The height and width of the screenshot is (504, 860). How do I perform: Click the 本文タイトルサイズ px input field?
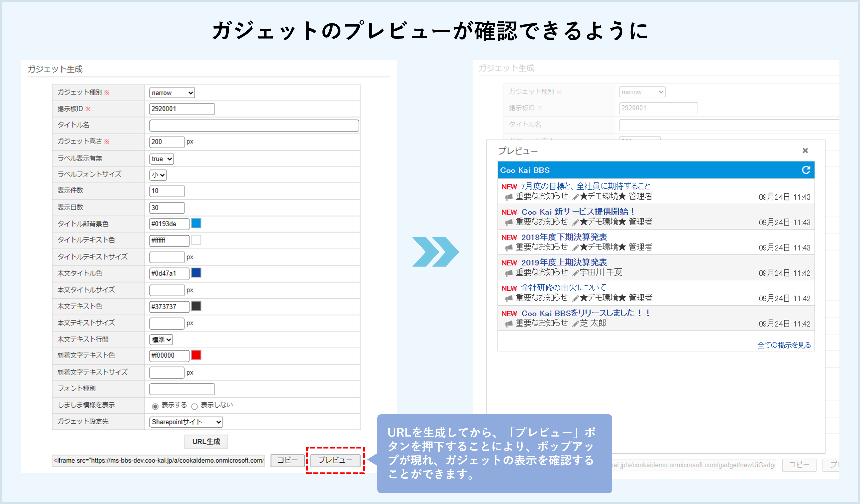point(167,290)
